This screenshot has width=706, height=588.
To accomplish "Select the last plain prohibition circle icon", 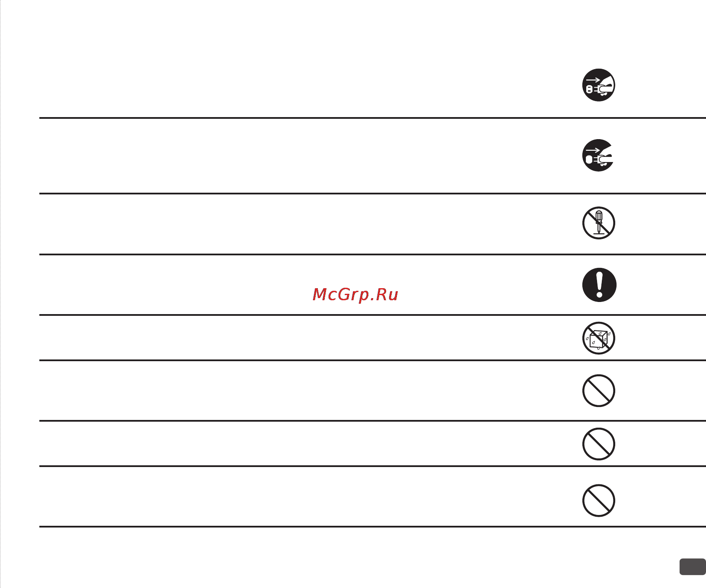I will pyautogui.click(x=599, y=501).
